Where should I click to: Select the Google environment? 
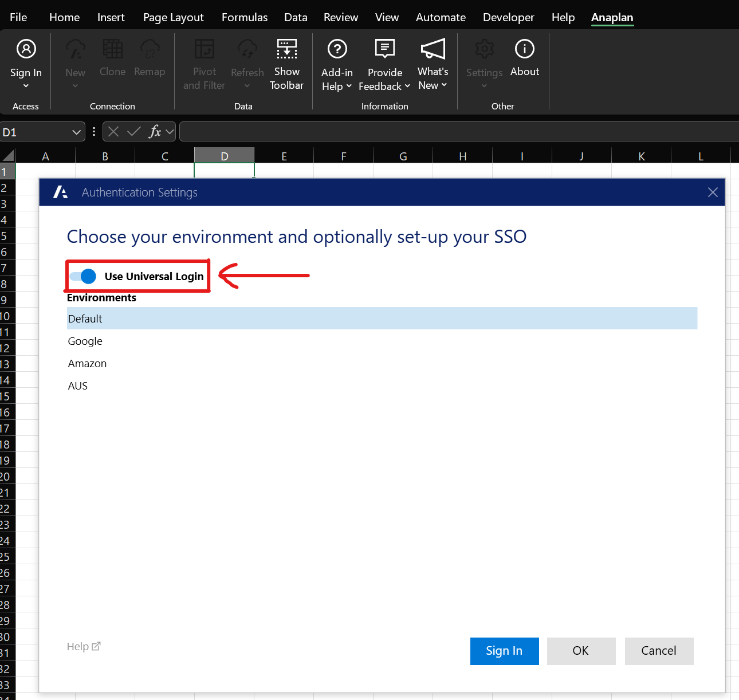[x=85, y=341]
